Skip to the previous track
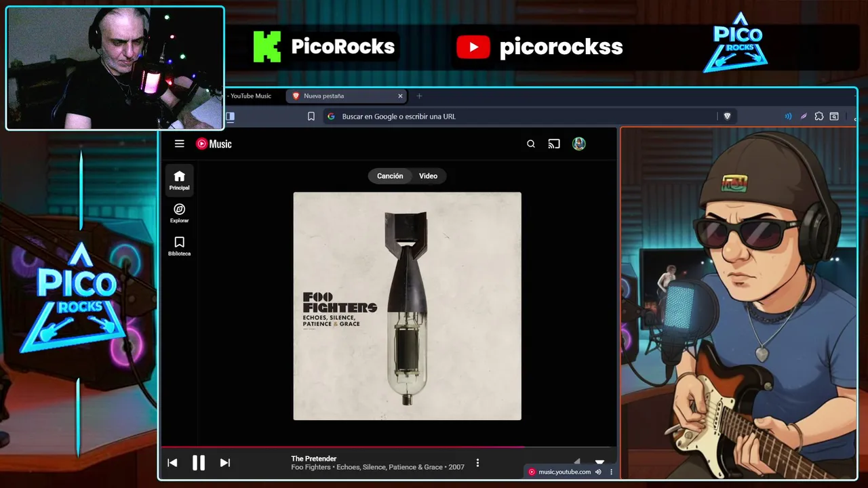Viewport: 868px width, 488px height. point(172,463)
